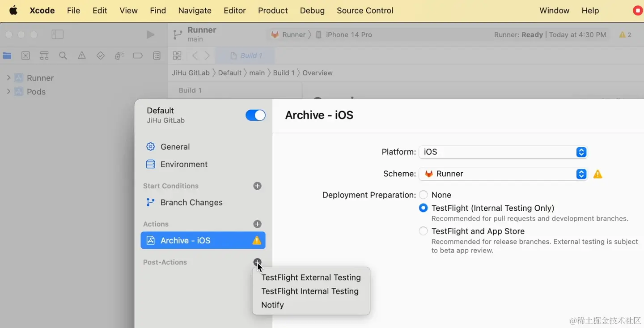The image size is (644, 328).
Task: Show the Source Control navigator
Action: point(26,55)
